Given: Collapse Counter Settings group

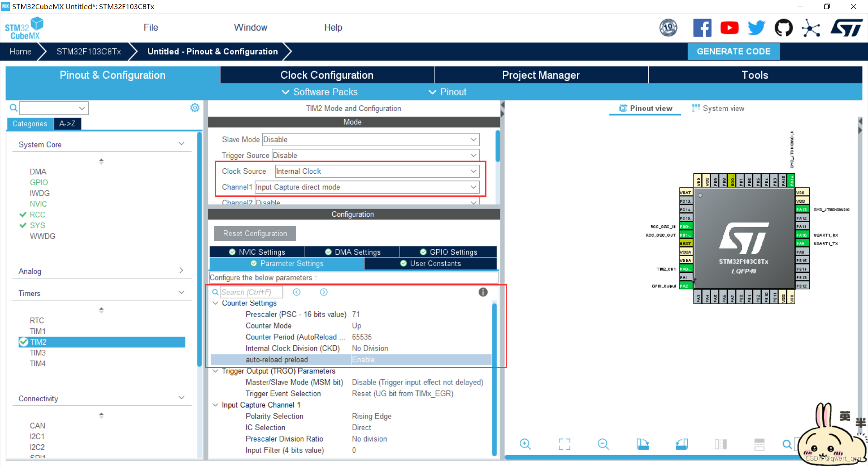Looking at the screenshot, I should pos(216,303).
